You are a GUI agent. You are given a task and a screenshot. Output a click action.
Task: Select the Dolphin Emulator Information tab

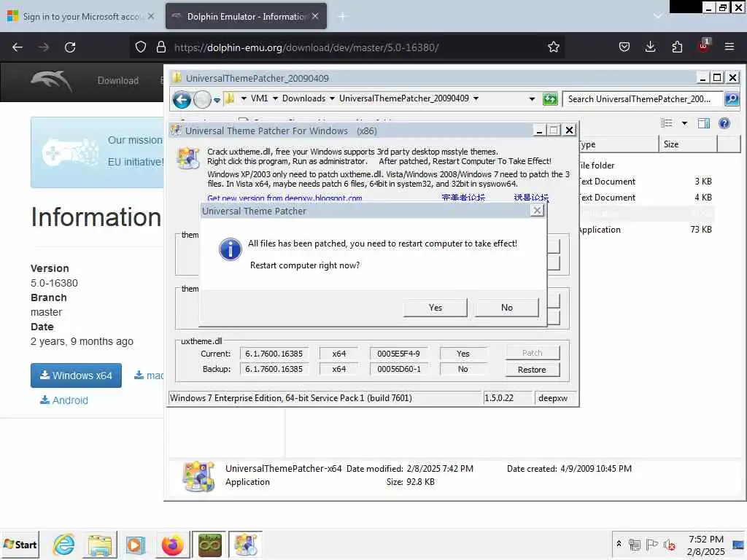[x=246, y=17]
